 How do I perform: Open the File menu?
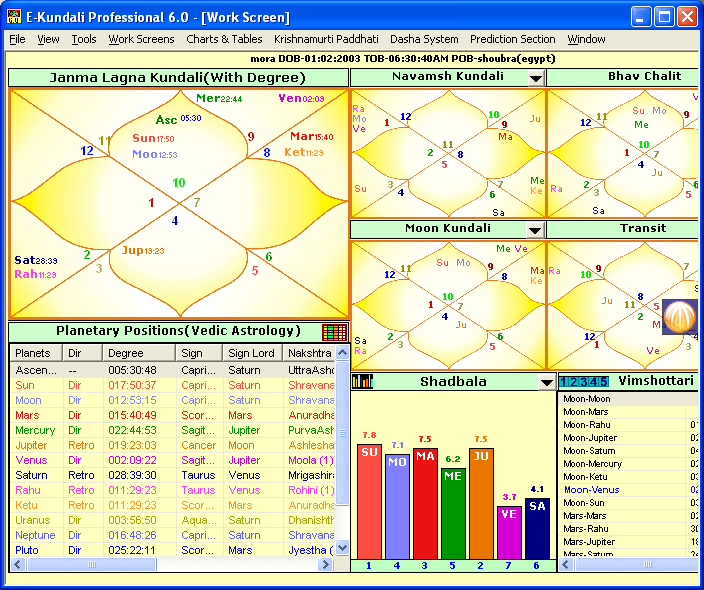18,40
